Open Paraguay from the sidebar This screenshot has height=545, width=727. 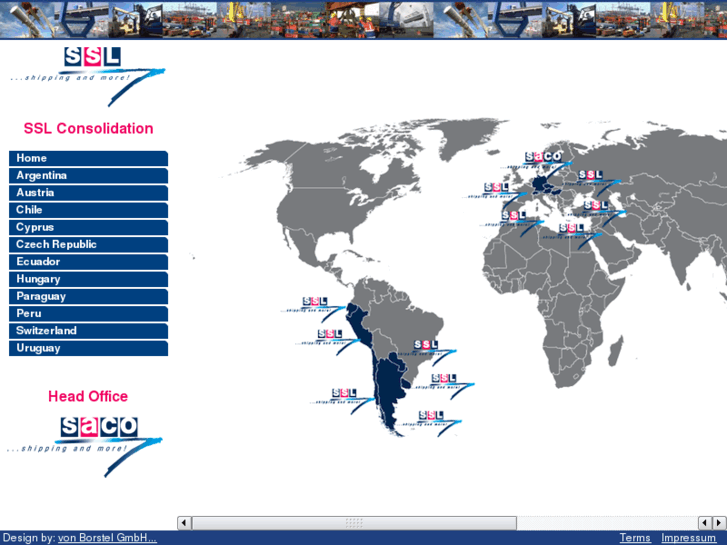click(x=88, y=296)
